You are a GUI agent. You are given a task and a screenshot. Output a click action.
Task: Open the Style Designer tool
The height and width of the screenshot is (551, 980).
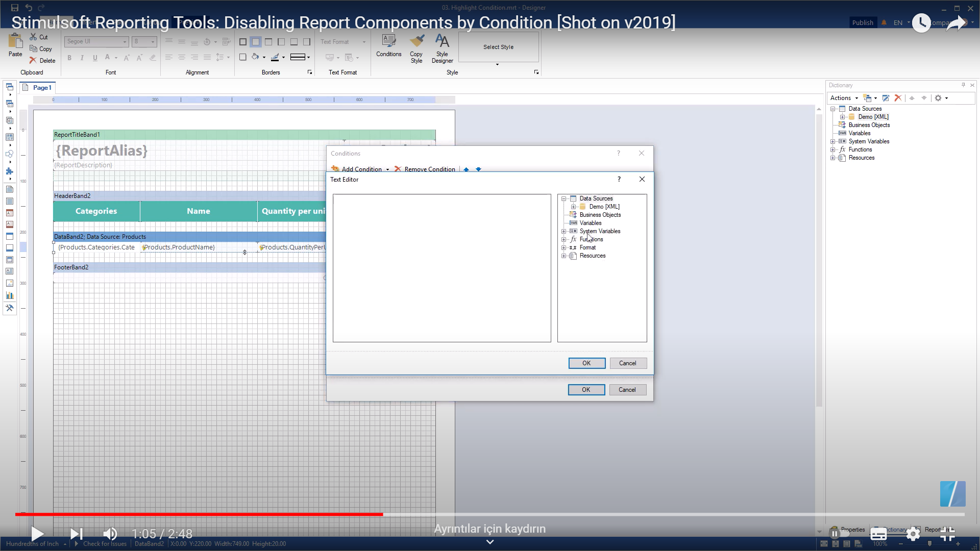tap(442, 48)
